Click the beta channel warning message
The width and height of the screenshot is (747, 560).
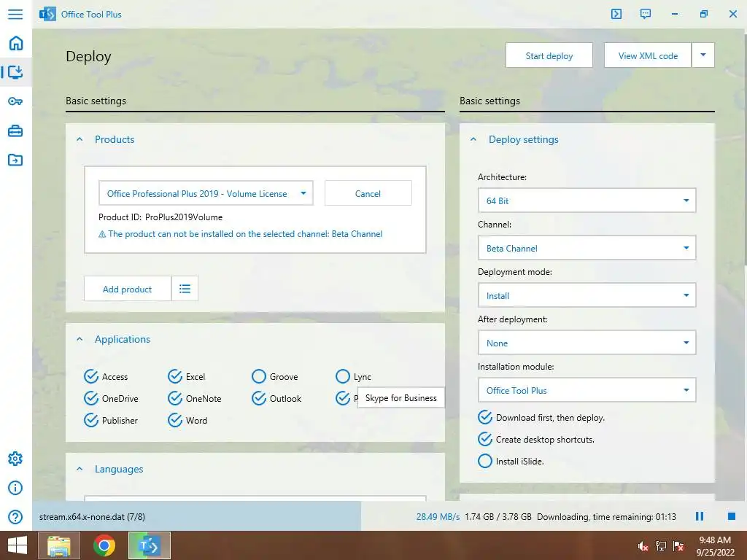coord(240,234)
